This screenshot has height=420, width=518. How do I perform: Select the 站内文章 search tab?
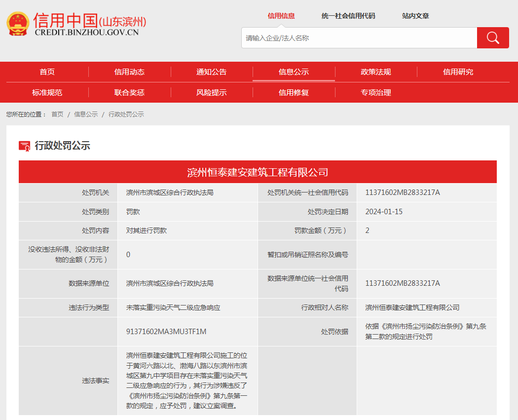(x=415, y=16)
